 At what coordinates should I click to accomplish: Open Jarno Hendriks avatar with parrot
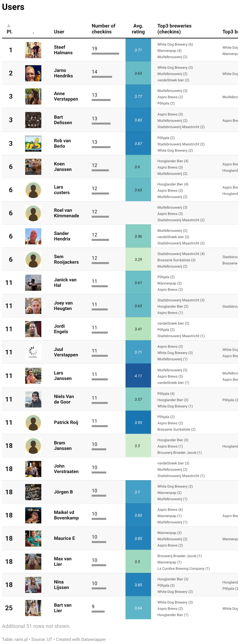(33, 73)
